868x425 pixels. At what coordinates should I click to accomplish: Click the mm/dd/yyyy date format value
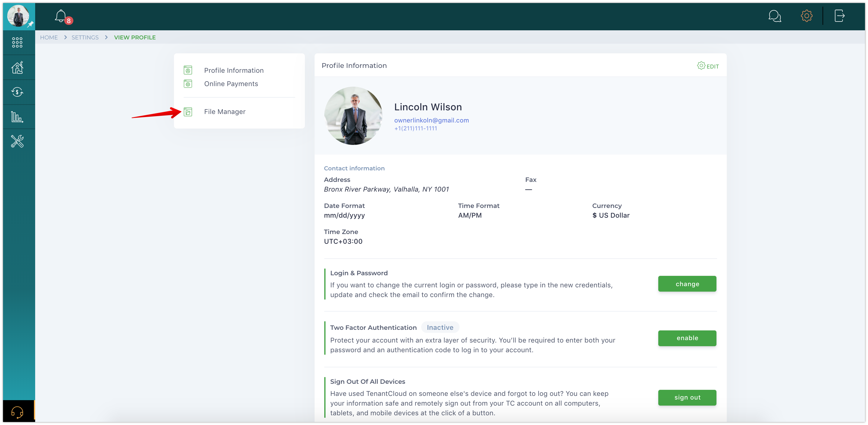(344, 215)
